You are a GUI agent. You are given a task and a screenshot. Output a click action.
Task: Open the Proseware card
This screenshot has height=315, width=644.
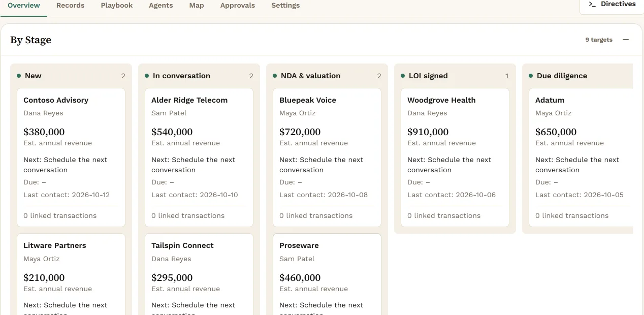click(x=327, y=274)
